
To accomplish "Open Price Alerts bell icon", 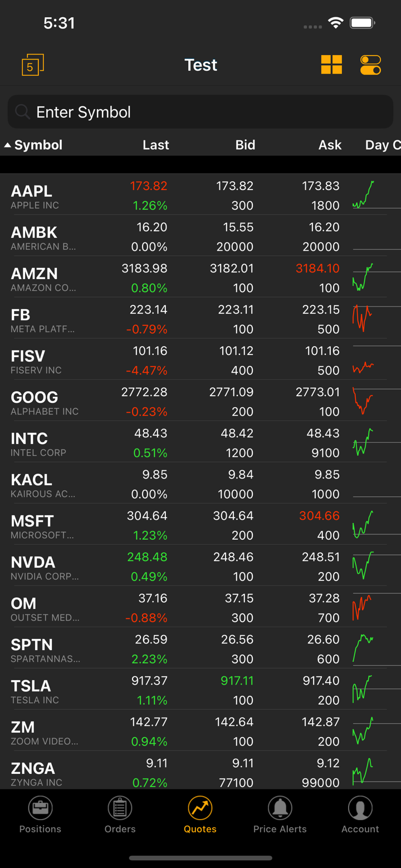I will (280, 808).
